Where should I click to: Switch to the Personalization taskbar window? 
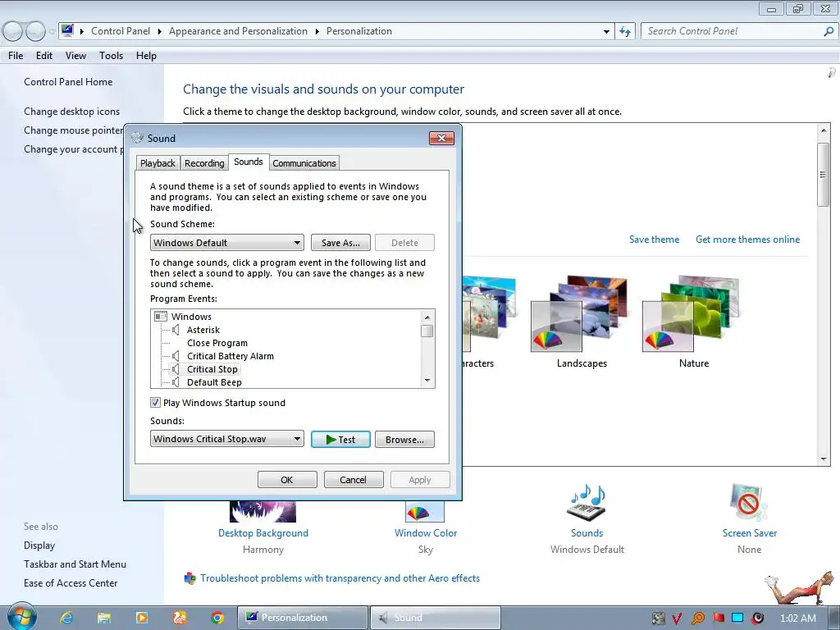pyautogui.click(x=303, y=618)
